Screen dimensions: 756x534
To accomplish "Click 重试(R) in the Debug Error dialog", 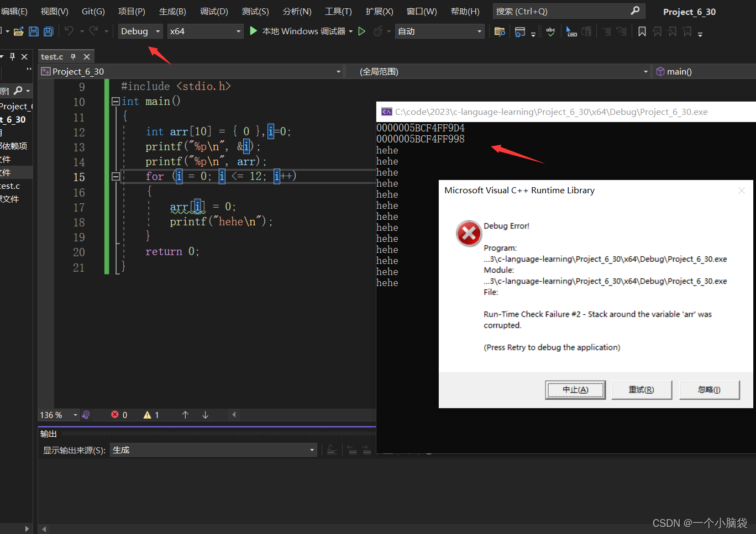I will coord(642,390).
